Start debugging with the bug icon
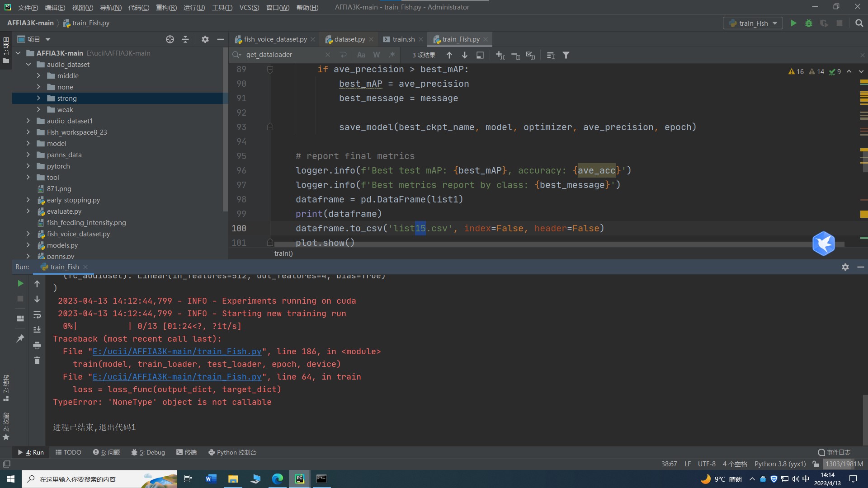Image resolution: width=868 pixels, height=488 pixels. click(x=809, y=23)
